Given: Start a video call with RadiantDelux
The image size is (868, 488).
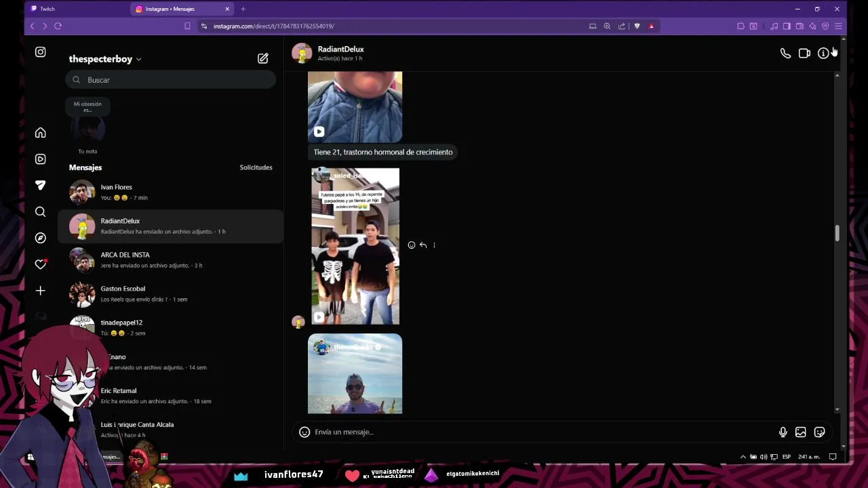Looking at the screenshot, I should point(804,53).
